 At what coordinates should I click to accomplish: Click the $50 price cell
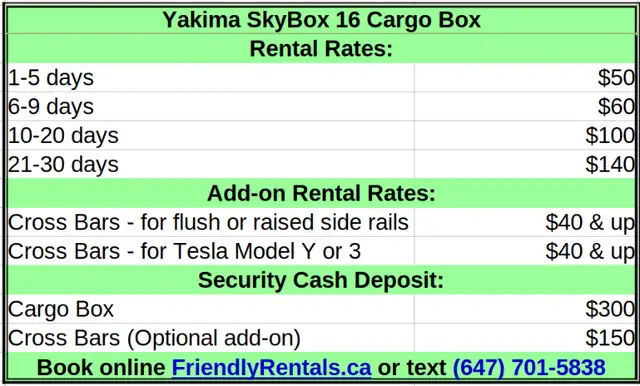525,78
